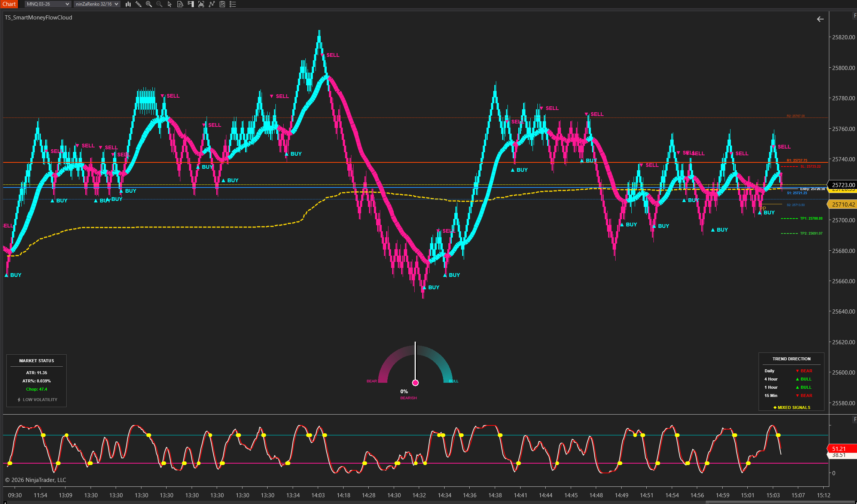Screen dimensions: 857x504
Task: Click the S1: 25721.25 support label
Action: click(x=797, y=193)
